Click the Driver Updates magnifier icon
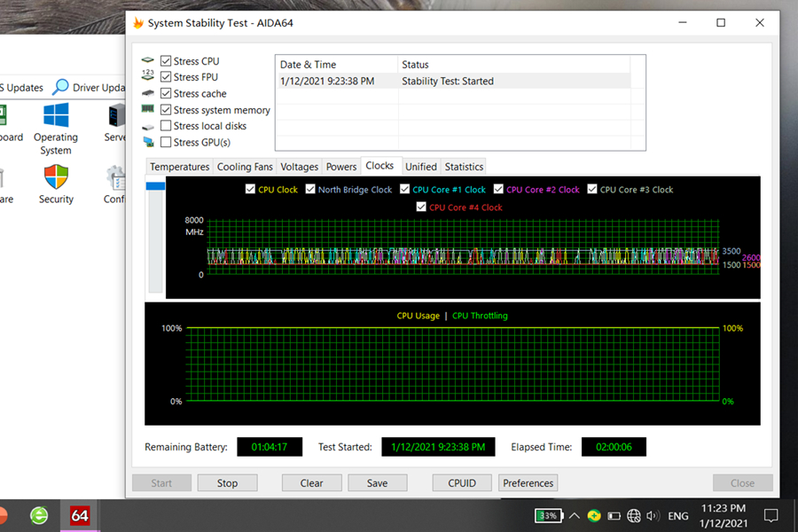Image resolution: width=798 pixels, height=532 pixels. click(60, 87)
